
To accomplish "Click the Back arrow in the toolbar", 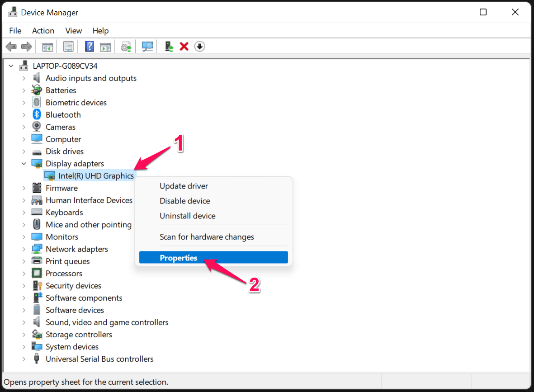I will coord(11,47).
